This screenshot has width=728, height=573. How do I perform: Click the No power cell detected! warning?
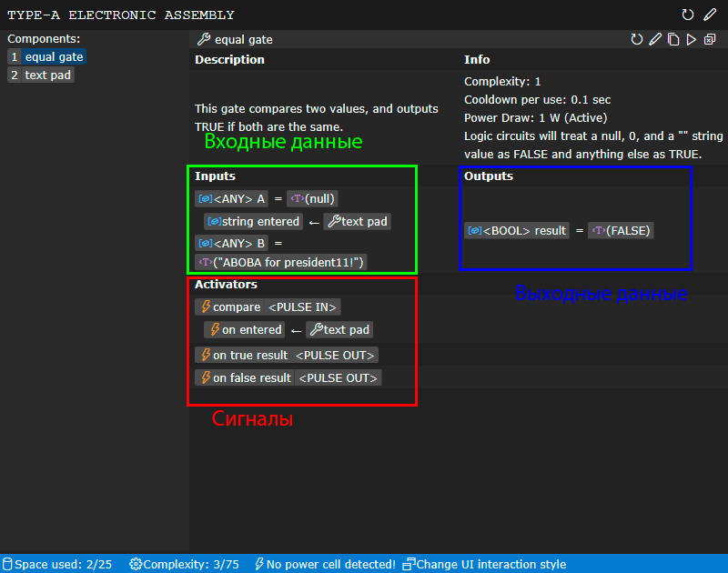[331, 564]
